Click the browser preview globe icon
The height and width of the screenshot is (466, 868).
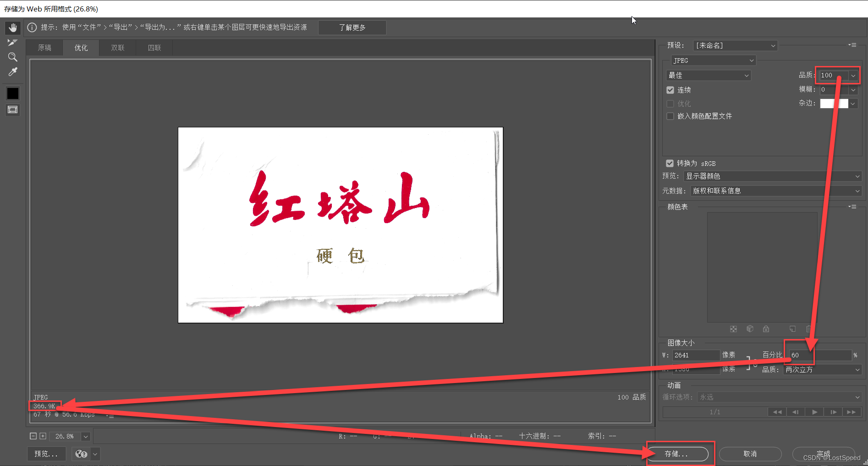pos(81,454)
